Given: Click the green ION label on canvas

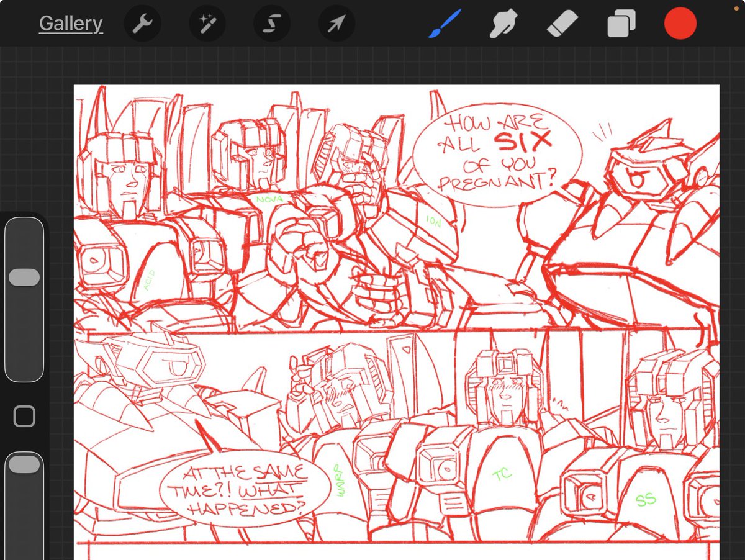Looking at the screenshot, I should click(x=434, y=220).
